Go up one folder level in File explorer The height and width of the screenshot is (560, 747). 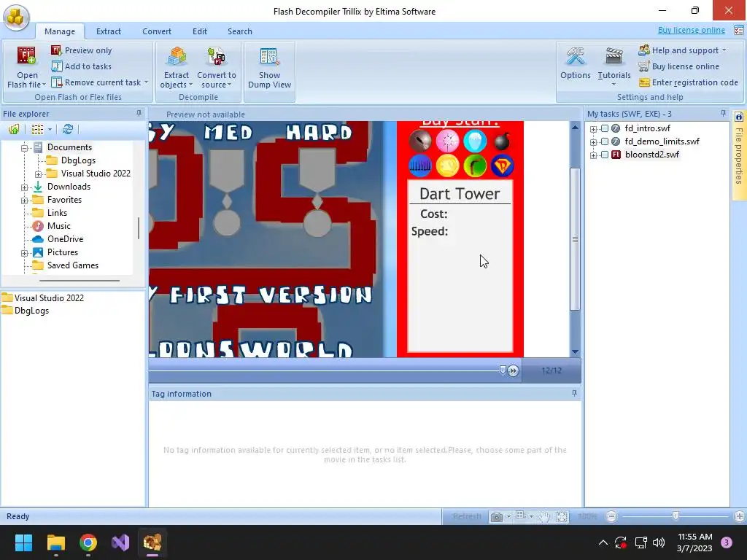pyautogui.click(x=14, y=129)
